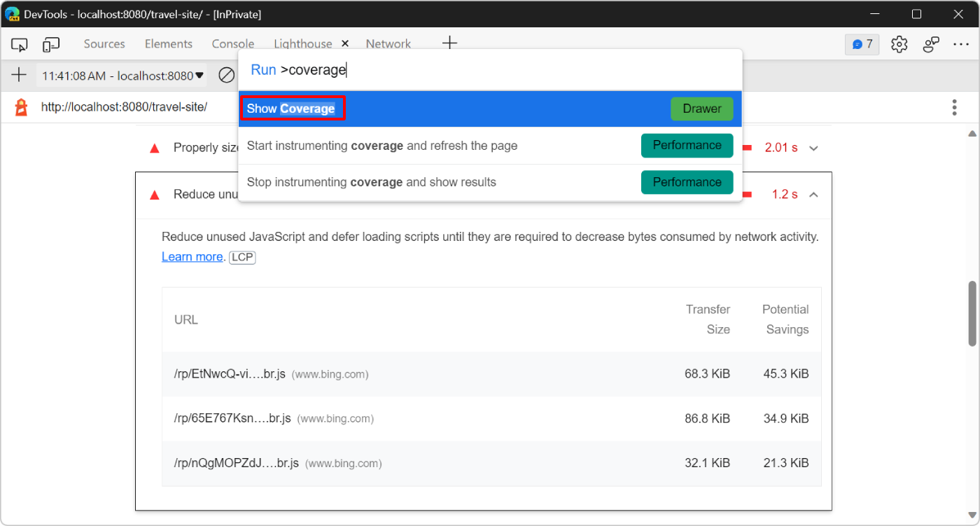The height and width of the screenshot is (526, 980).
Task: Select the Show Coverage command
Action: click(292, 109)
